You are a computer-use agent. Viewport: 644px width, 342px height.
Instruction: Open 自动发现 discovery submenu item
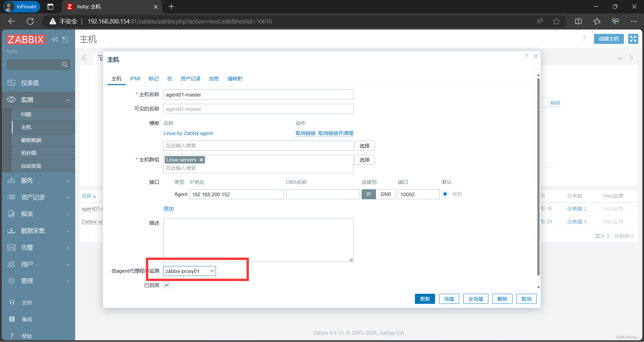44,166
